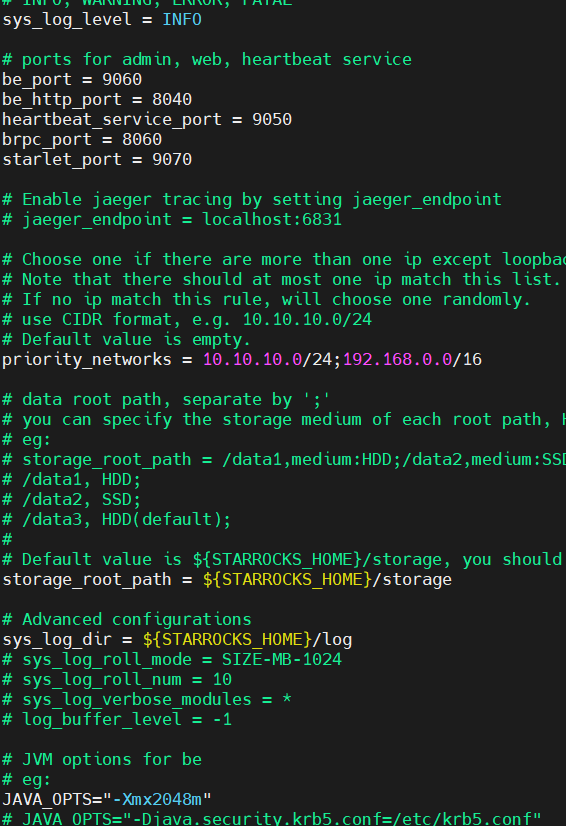Viewport: 566px width, 826px height.
Task: Click the 192.168.0.0 address value
Action: pyautogui.click(x=397, y=360)
